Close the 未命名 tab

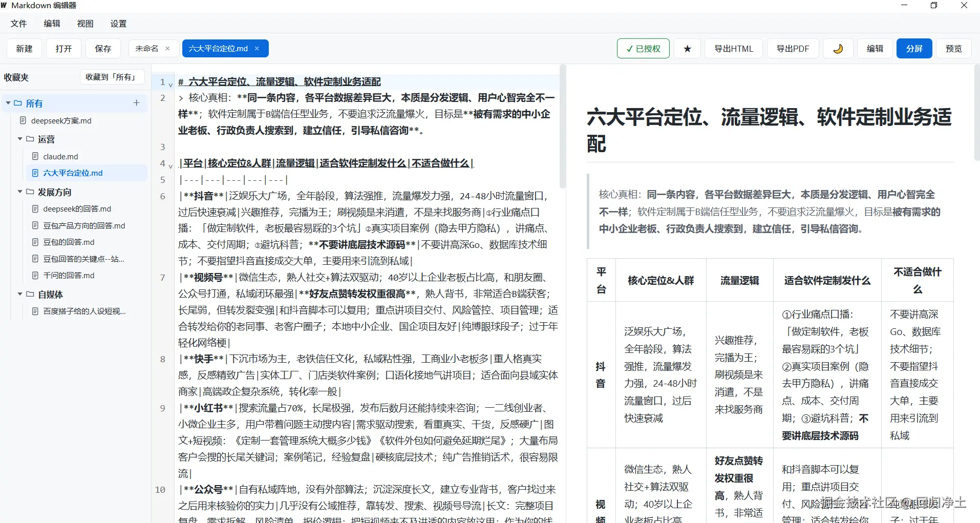167,49
